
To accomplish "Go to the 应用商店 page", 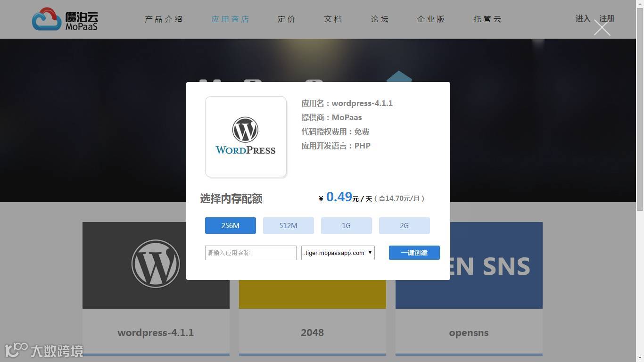I will [230, 19].
